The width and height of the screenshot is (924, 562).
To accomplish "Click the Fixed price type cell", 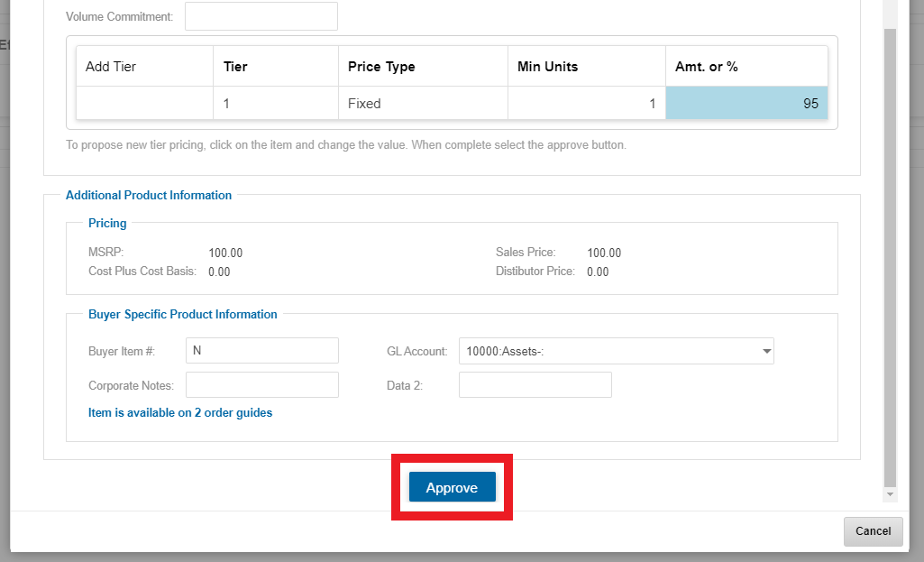I will click(x=423, y=103).
